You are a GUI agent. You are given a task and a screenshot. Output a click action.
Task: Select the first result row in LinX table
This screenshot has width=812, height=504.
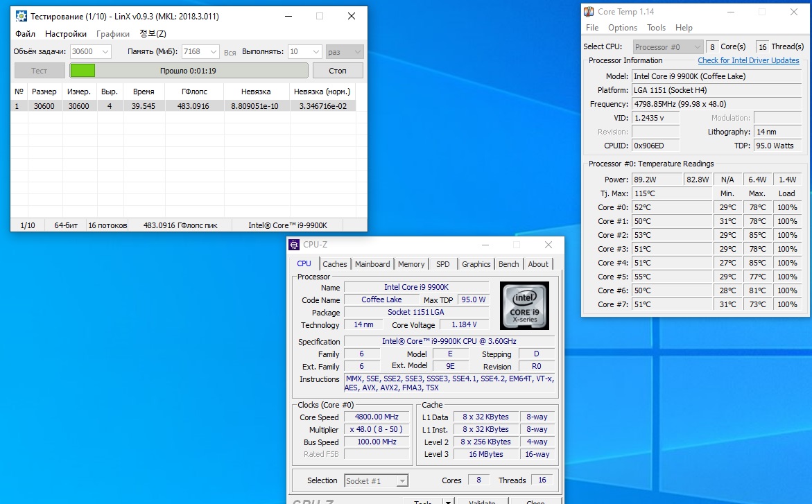tap(184, 106)
